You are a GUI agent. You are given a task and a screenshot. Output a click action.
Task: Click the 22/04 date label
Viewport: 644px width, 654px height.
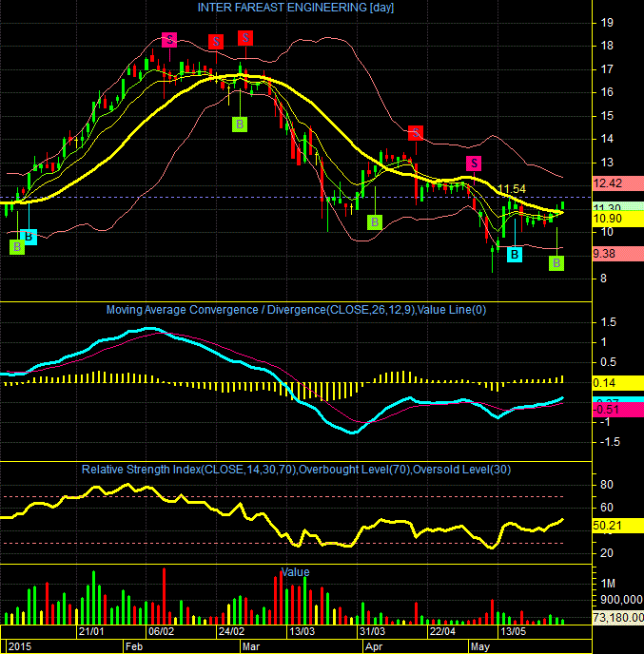point(442,631)
